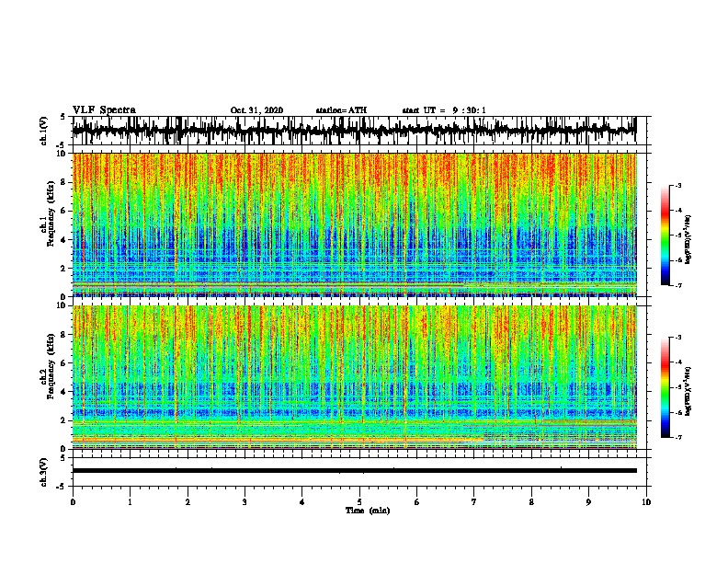Image resolution: width=728 pixels, height=563 pixels.
Task: Click the "-7" label on ch.1 colorbar
Action: click(x=678, y=285)
